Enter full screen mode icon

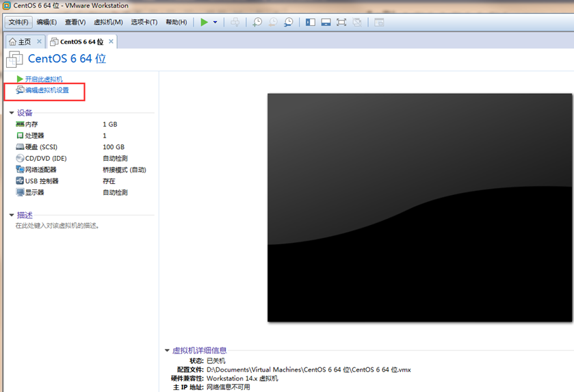[341, 23]
